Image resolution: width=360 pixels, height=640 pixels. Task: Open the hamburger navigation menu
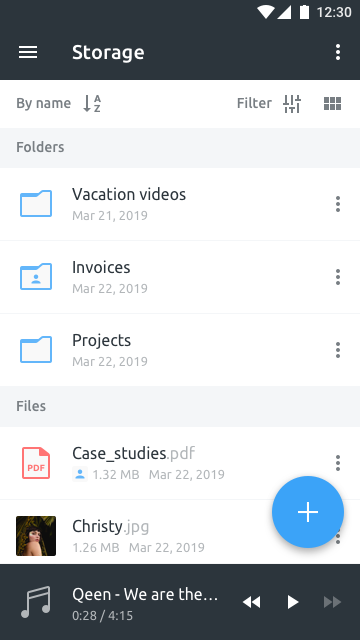[28, 52]
